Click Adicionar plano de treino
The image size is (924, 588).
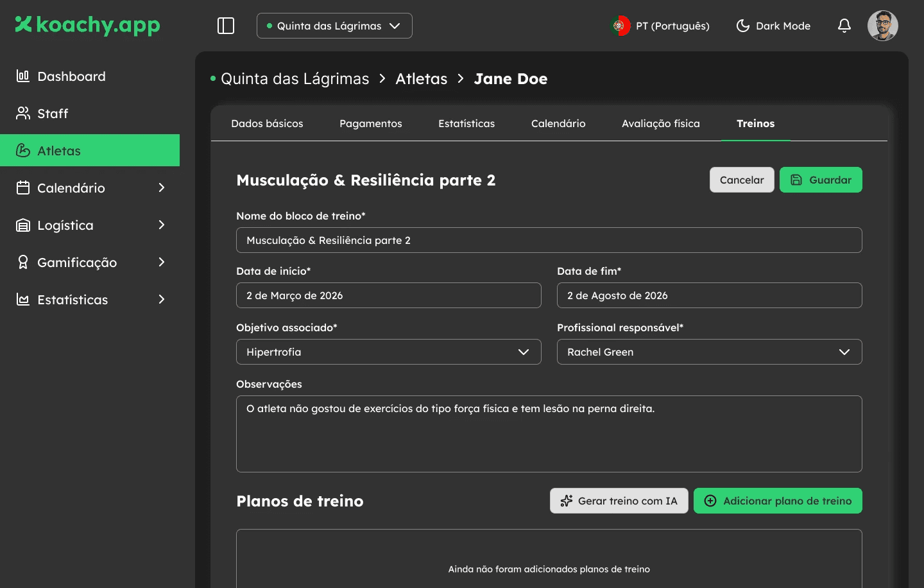(778, 501)
